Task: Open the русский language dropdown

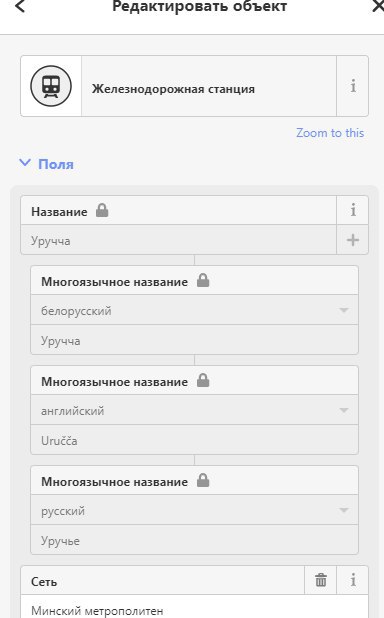Action: pos(194,510)
